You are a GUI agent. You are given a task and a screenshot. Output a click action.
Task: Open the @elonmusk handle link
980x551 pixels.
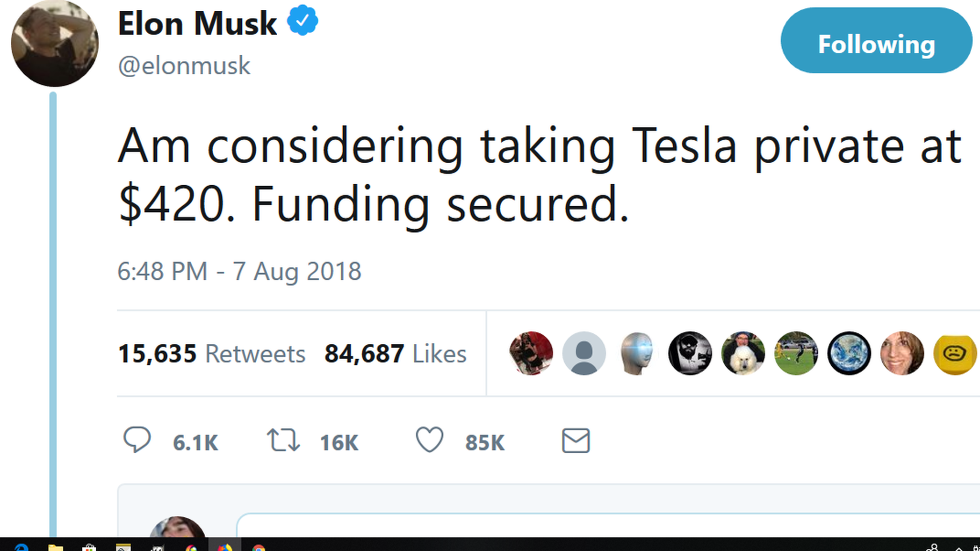[184, 65]
